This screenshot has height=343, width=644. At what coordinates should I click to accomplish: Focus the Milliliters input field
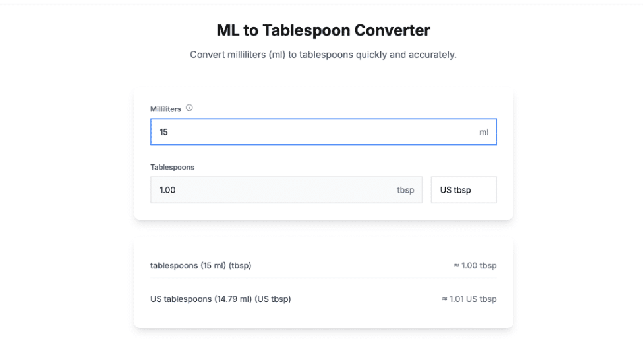tap(323, 132)
